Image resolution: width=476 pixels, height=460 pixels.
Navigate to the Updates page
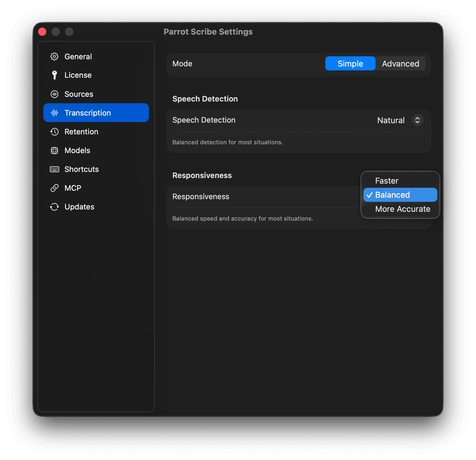coord(79,207)
